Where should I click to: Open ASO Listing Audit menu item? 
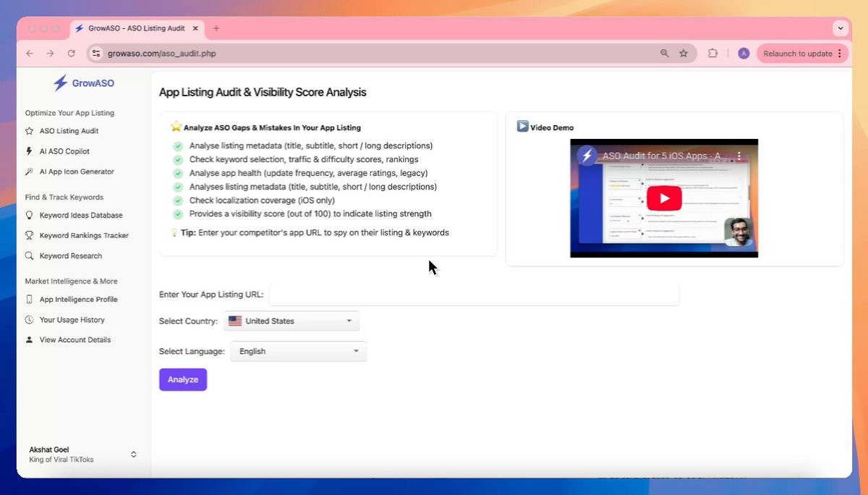tap(69, 131)
